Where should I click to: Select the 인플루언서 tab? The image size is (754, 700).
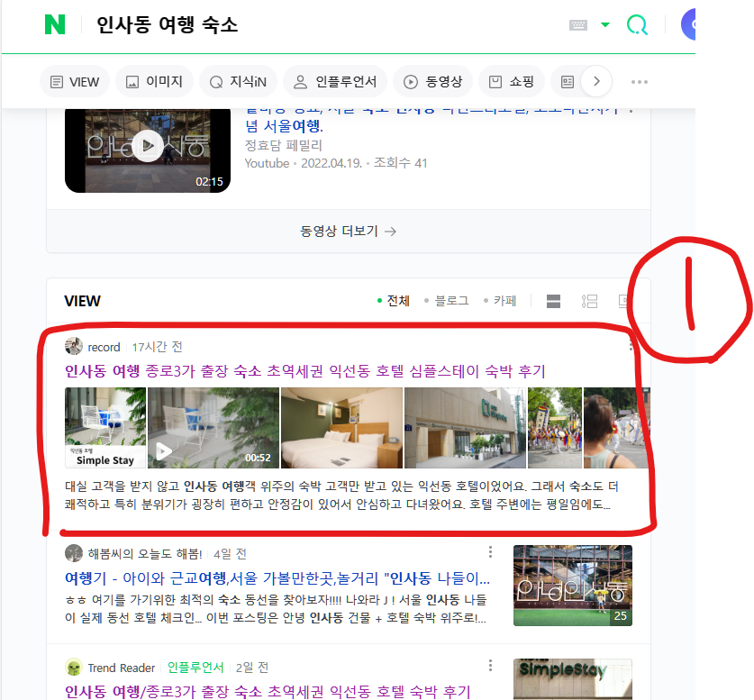(x=335, y=82)
